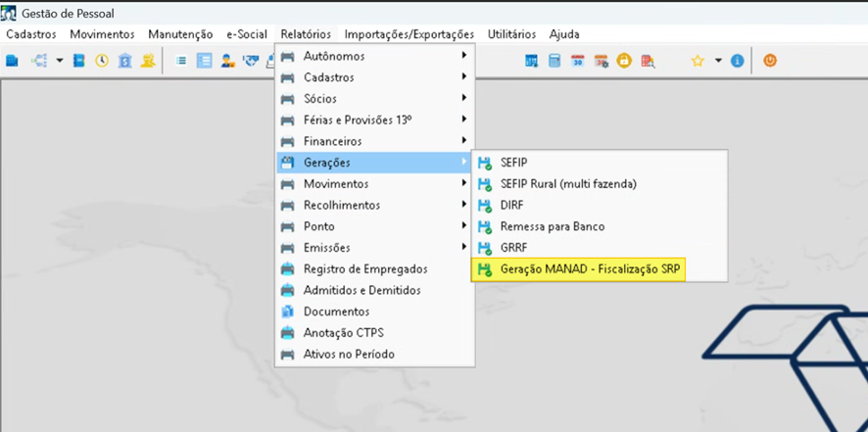Expand the Sócios submenu
This screenshot has width=868, height=432.
pos(375,99)
